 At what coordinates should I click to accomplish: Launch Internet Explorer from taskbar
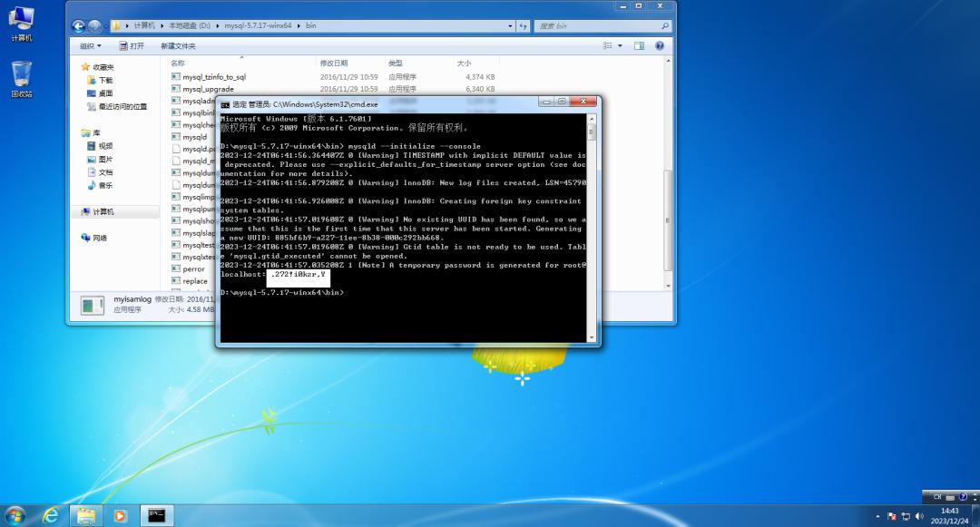(51, 516)
